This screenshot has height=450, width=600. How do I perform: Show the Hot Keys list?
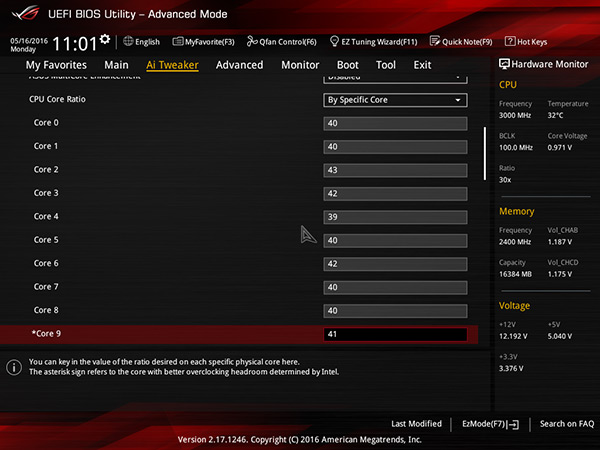(526, 41)
